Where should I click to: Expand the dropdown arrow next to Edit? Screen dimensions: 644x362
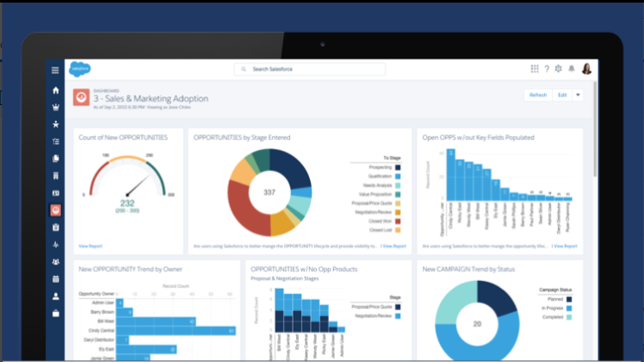[x=578, y=95]
